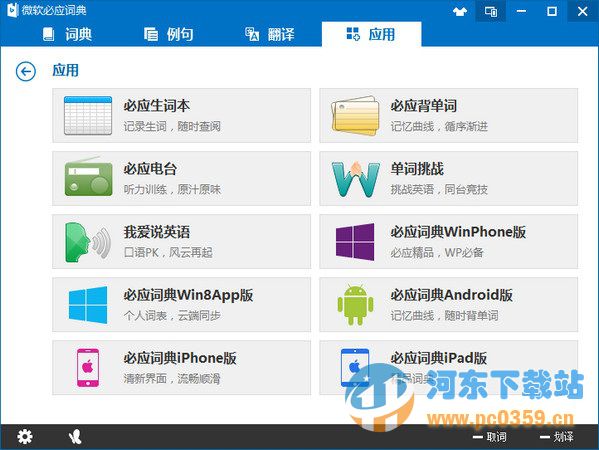
Task: Click the 必应词典iPad版 title
Action: (439, 358)
